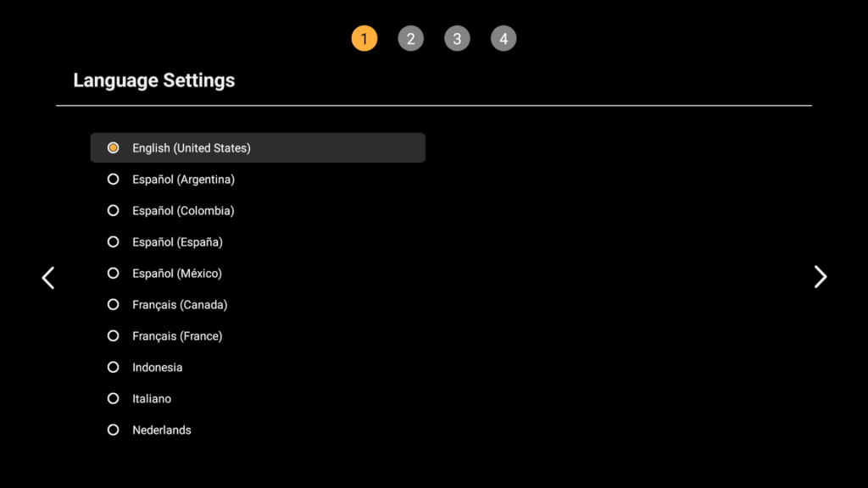Pick Français (France) radio button
The image size is (868, 488).
113,336
